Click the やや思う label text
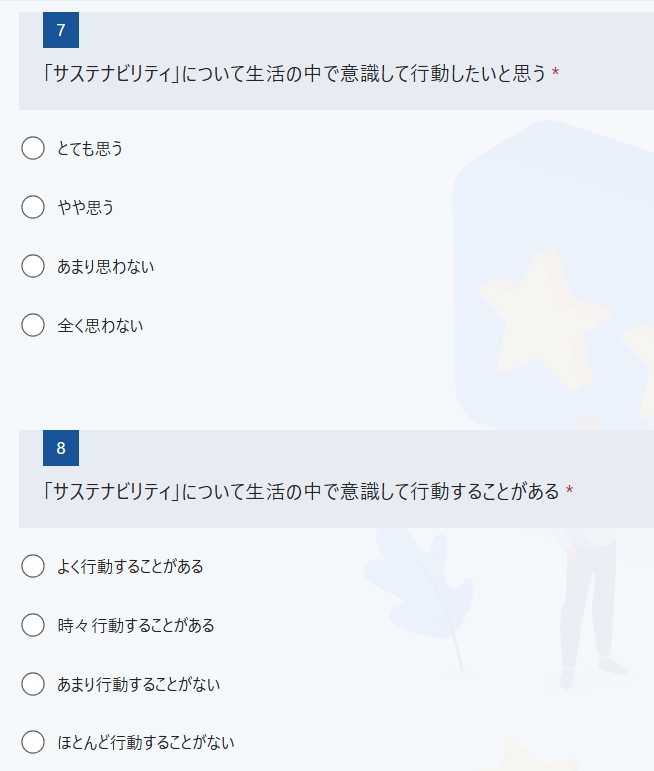This screenshot has height=771, width=654. (x=86, y=208)
